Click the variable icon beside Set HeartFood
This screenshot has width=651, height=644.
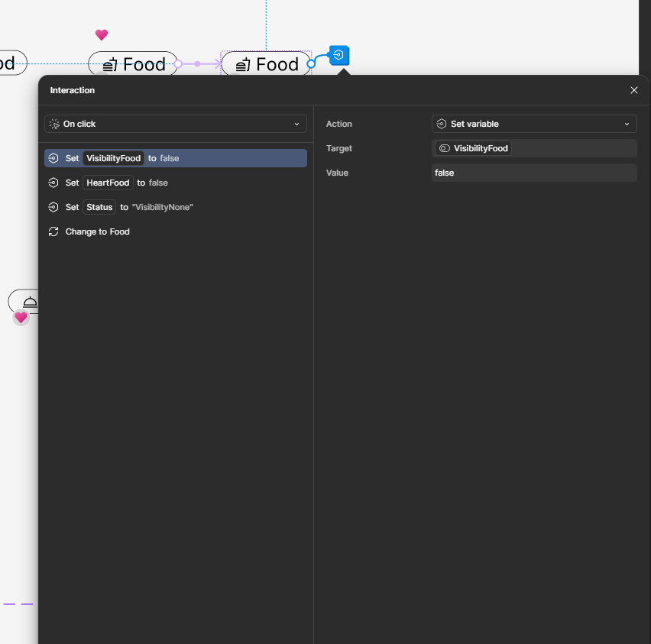click(53, 183)
